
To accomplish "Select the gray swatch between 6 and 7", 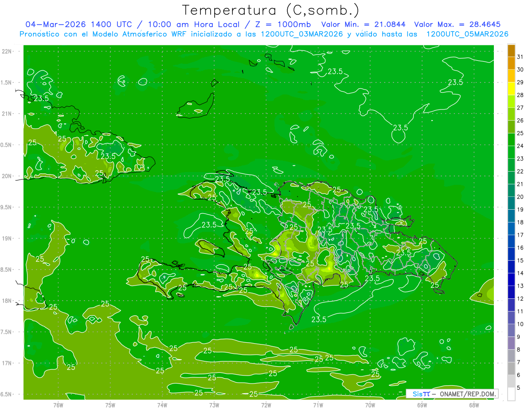I will [511, 369].
